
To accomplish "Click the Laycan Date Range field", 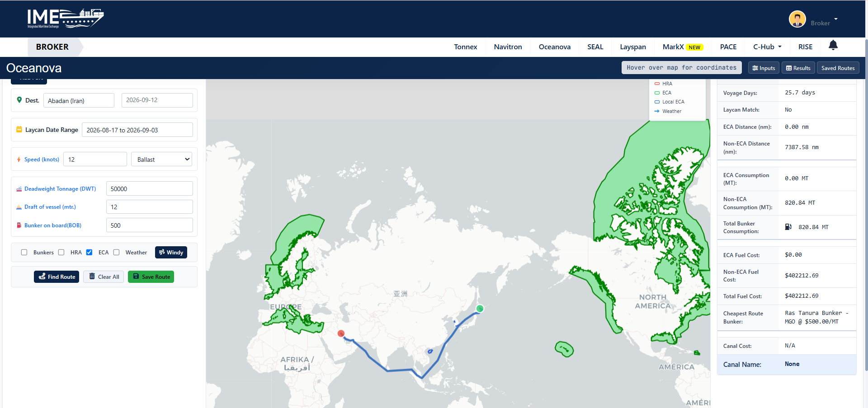I will pyautogui.click(x=137, y=130).
